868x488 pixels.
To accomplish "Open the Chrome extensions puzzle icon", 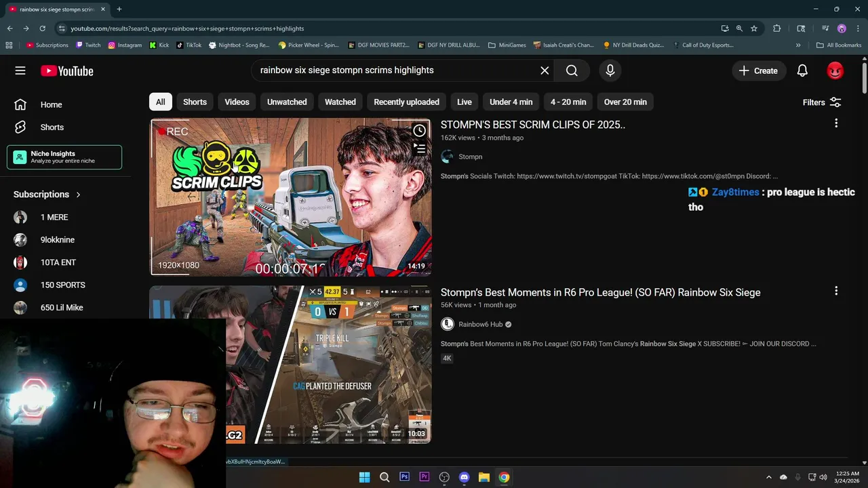I will pyautogui.click(x=777, y=28).
